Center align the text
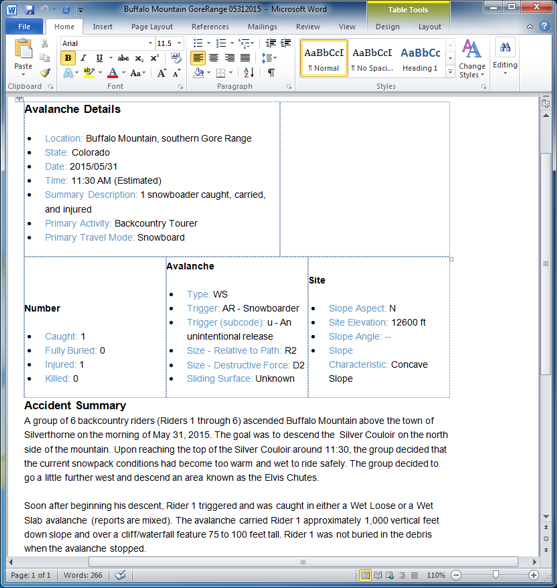 (214, 58)
